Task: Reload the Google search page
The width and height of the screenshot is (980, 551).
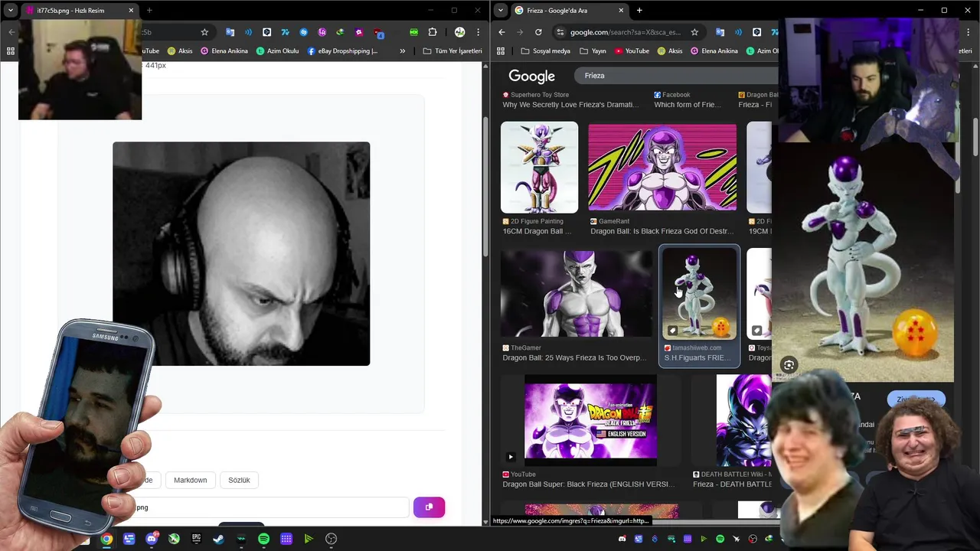Action: pos(538,32)
